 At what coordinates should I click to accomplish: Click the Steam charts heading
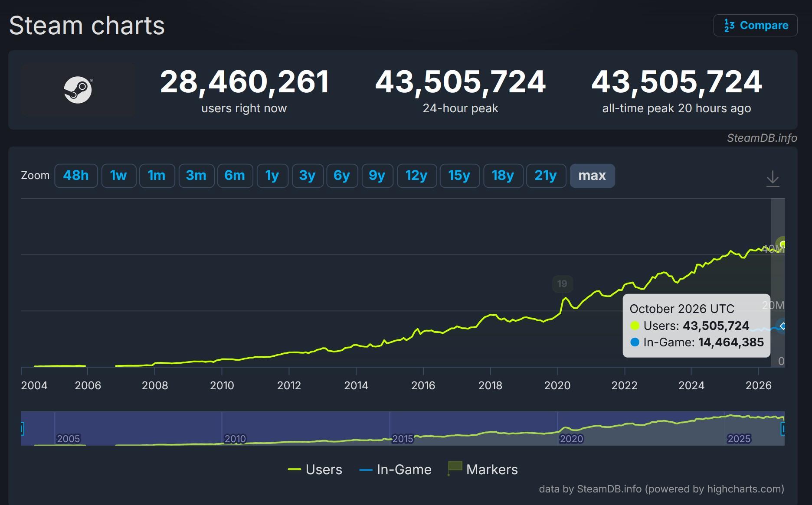(87, 25)
